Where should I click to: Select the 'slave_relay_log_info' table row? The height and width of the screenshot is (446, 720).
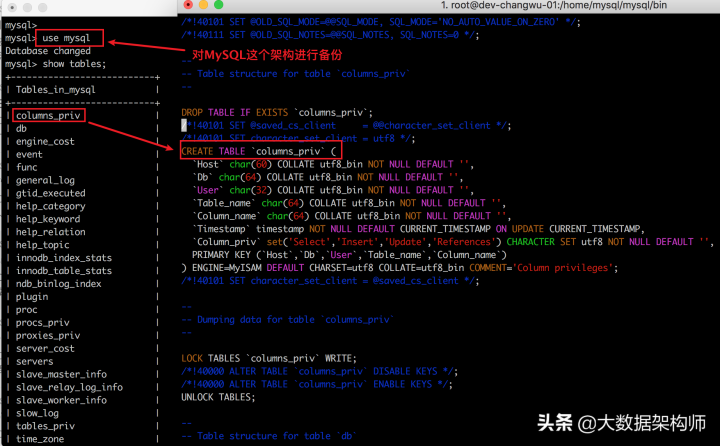click(69, 387)
